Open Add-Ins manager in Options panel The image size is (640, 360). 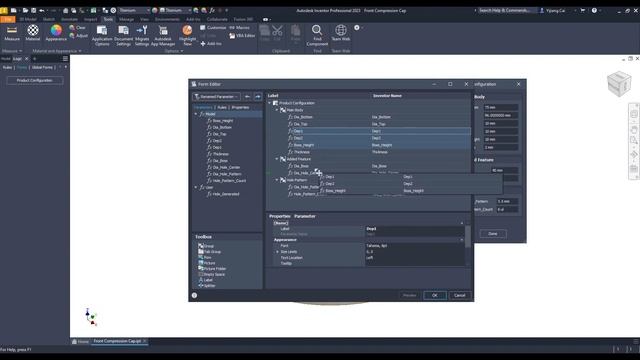211,44
